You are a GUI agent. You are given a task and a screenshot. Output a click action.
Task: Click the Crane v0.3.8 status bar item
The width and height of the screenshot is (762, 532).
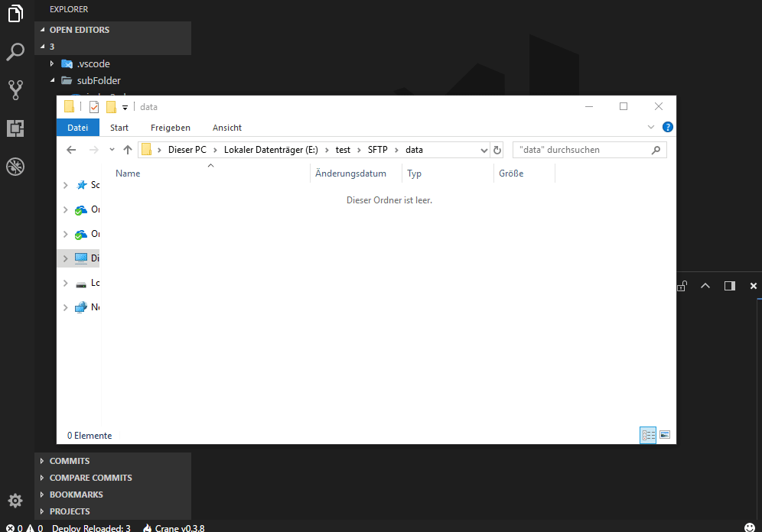pos(174,527)
